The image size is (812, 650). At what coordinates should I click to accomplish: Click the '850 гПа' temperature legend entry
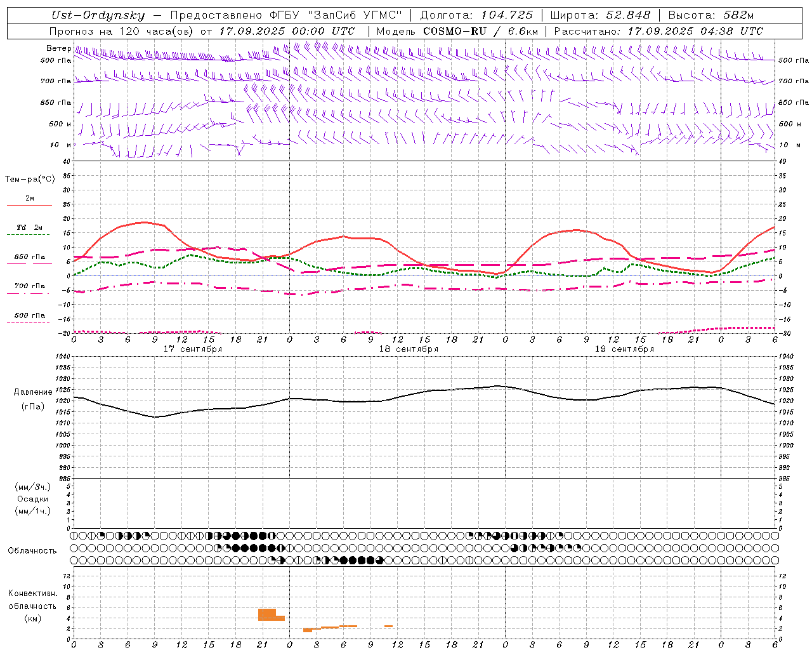[30, 257]
